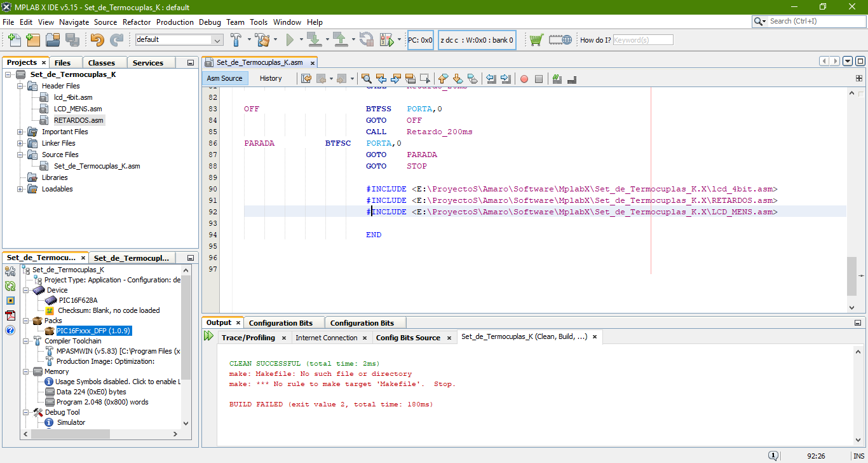The image size is (868, 463).
Task: Open Build Project dropdown arrow
Action: point(249,39)
